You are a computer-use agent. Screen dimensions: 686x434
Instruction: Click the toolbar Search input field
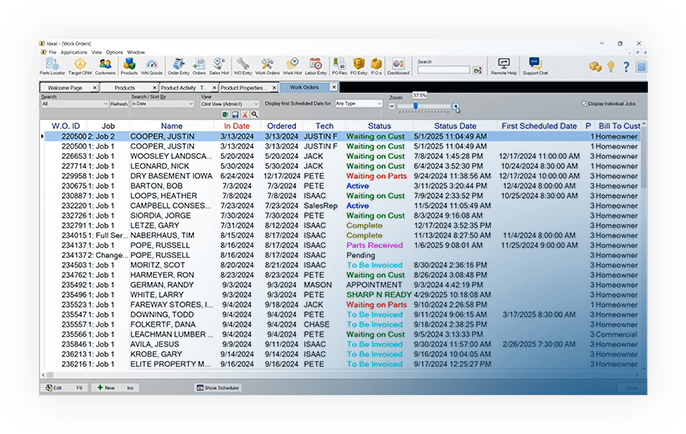443,70
